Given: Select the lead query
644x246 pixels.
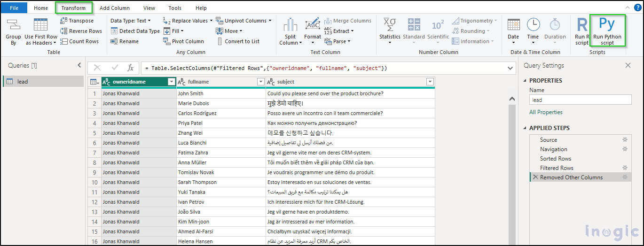Looking at the screenshot, I should tap(43, 81).
